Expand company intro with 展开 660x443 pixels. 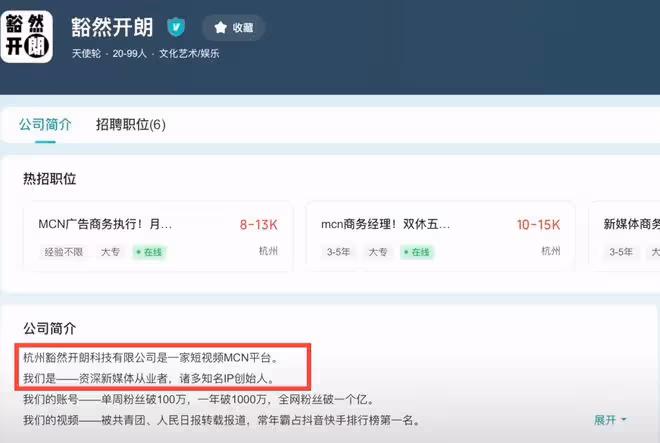point(610,420)
